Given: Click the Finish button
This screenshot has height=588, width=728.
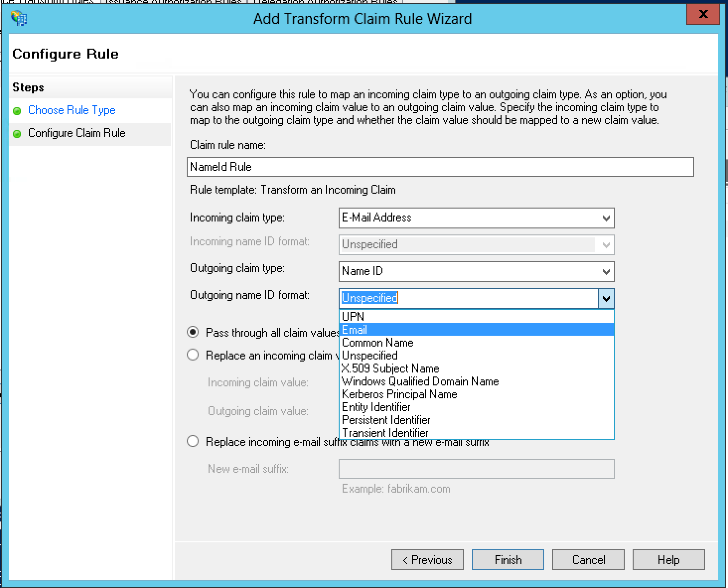Looking at the screenshot, I should tap(508, 560).
